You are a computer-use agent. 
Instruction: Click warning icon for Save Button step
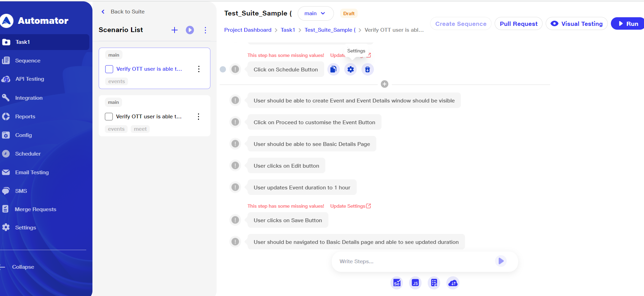235,220
